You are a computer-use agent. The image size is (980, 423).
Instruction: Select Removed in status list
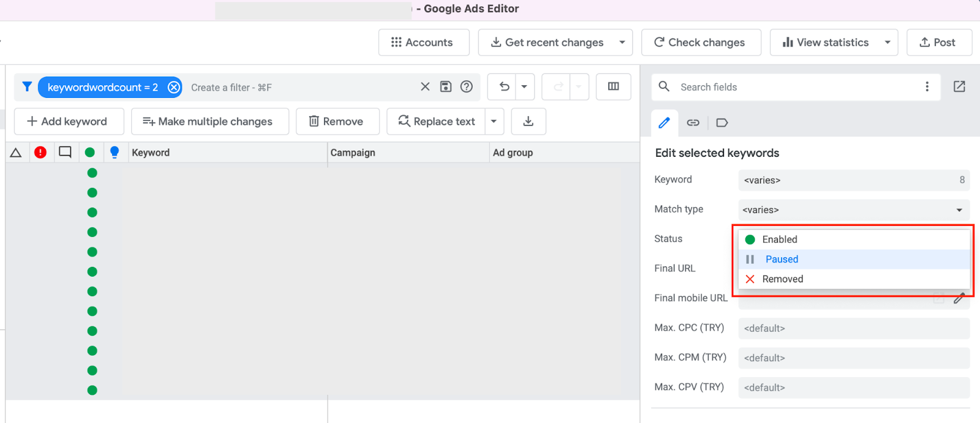pyautogui.click(x=854, y=279)
